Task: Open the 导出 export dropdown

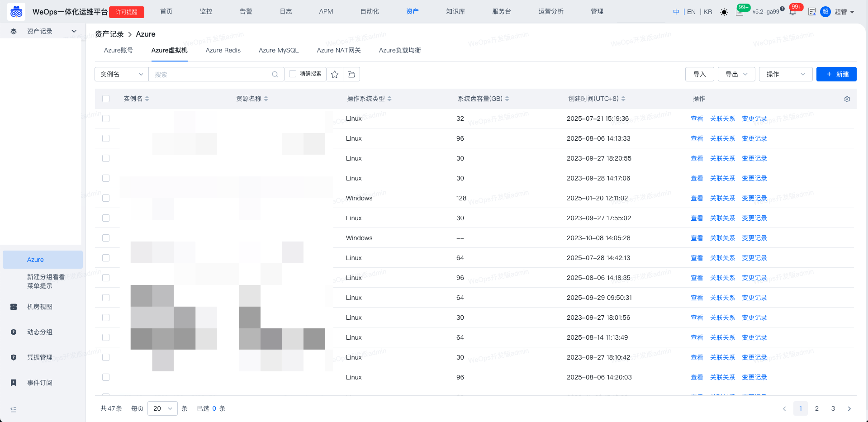Action: 736,74
